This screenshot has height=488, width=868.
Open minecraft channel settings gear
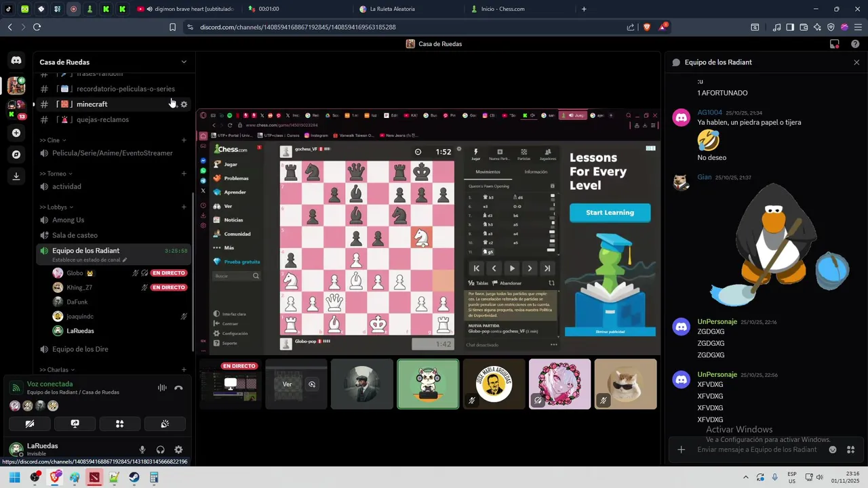click(x=184, y=104)
